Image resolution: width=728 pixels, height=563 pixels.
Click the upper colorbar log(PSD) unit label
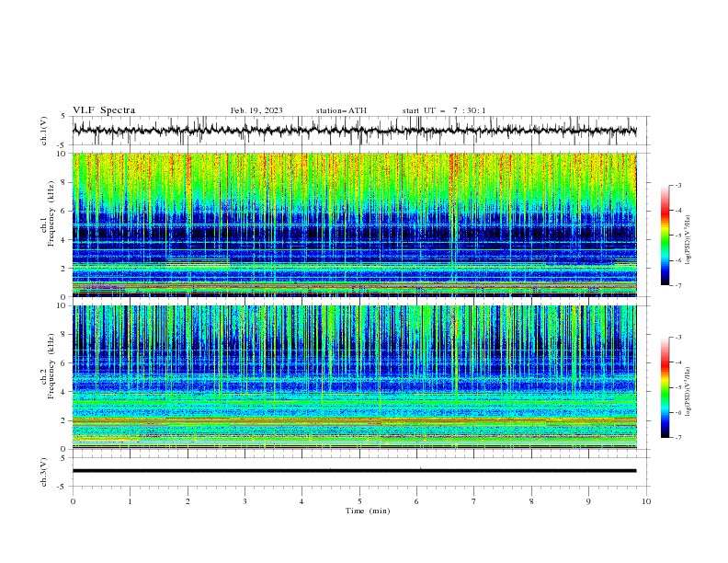[688, 240]
